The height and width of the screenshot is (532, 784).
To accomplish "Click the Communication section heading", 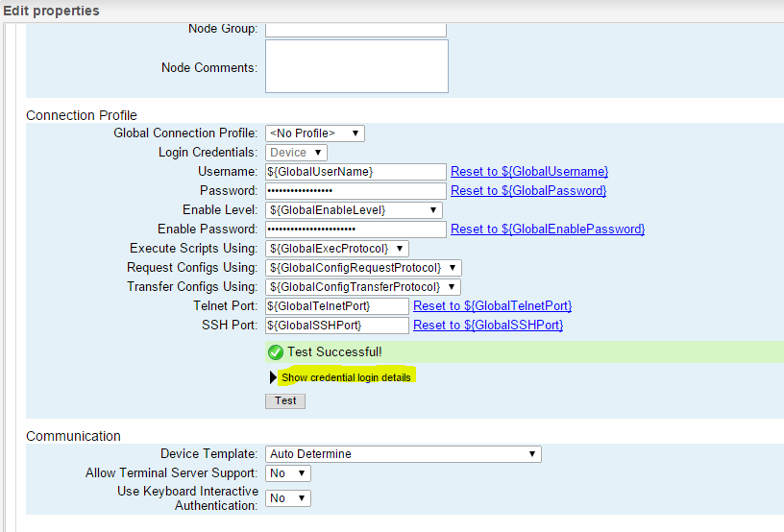I will point(73,436).
